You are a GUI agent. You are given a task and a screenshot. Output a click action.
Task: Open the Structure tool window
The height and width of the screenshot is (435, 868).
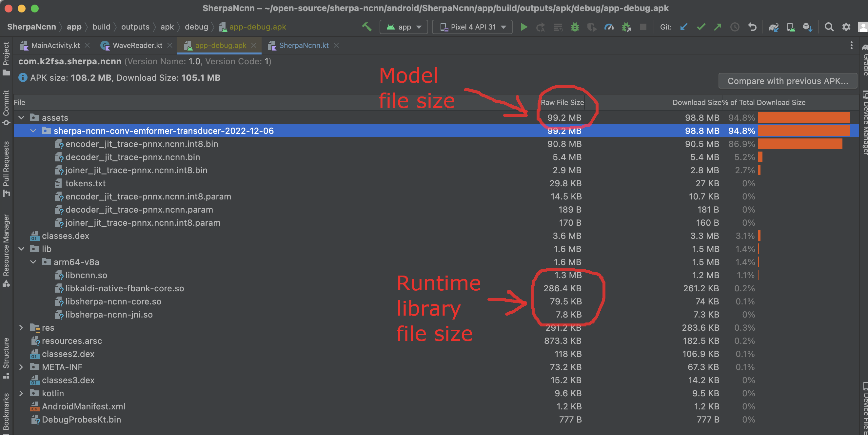6,358
